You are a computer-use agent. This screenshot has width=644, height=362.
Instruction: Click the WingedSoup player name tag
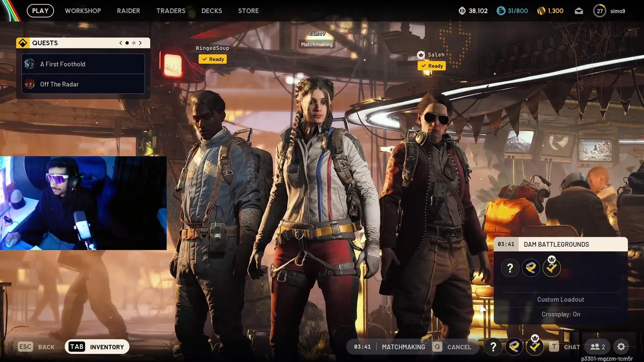pyautogui.click(x=212, y=48)
